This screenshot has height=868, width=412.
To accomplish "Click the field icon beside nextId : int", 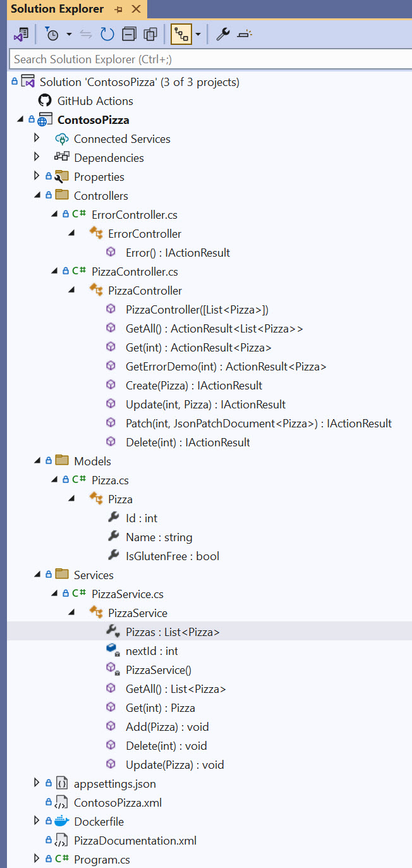I will pos(112,651).
